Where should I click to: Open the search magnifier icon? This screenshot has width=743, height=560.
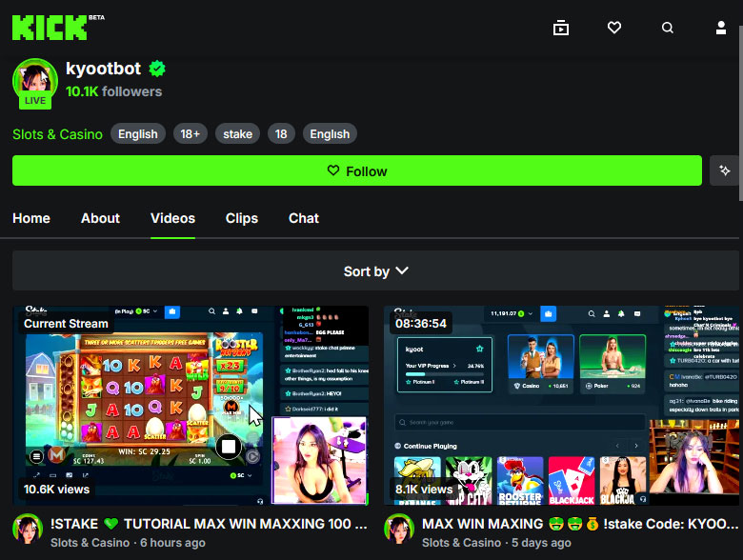pyautogui.click(x=668, y=28)
